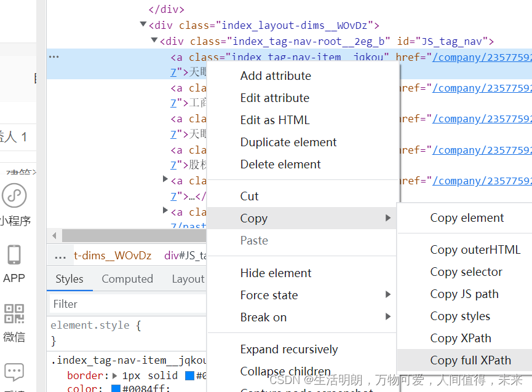This screenshot has height=392, width=532.
Task: Choose Copy full XPath
Action: point(470,360)
